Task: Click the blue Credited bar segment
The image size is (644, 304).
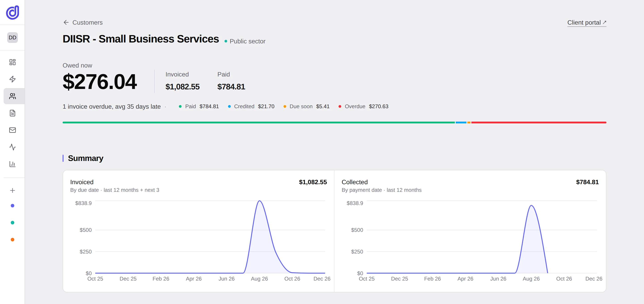Action: [x=461, y=122]
